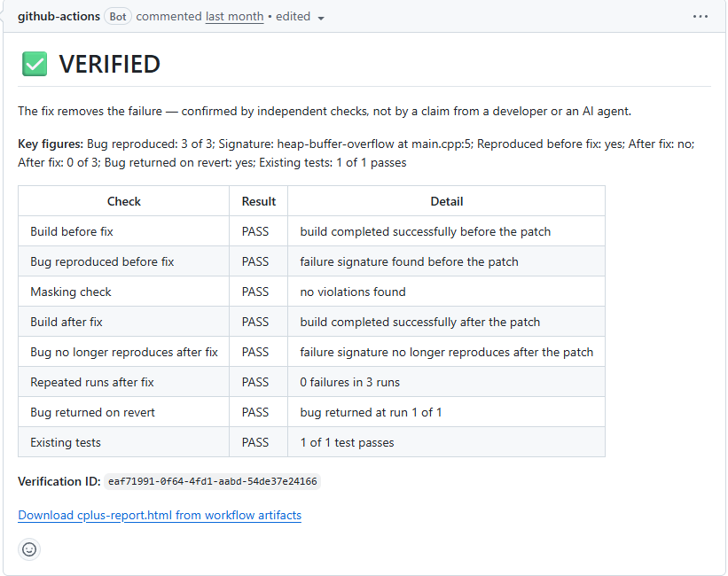Image resolution: width=728 pixels, height=576 pixels.
Task: Click the 'Check' column header
Action: 123,201
